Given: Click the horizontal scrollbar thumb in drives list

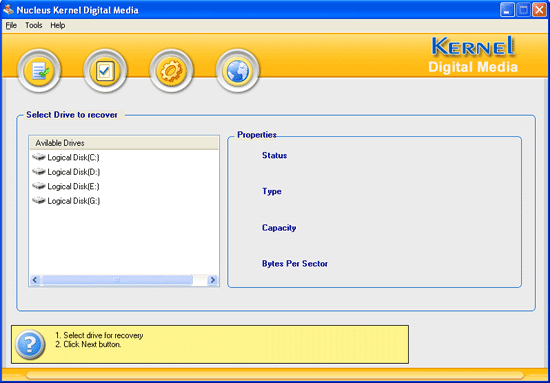Looking at the screenshot, I should (116, 280).
